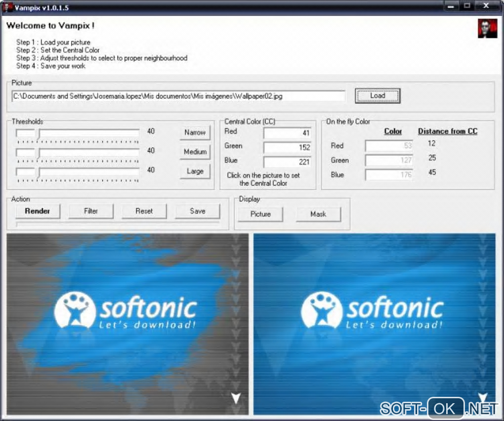Click the On the fly Red field
This screenshot has width=504, height=421.
pyautogui.click(x=389, y=146)
